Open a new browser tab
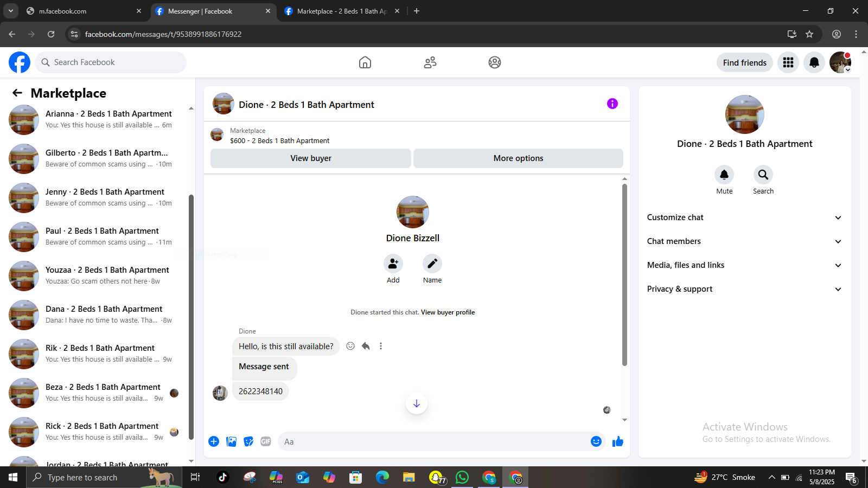Screen dimensions: 868x488 click(417, 11)
